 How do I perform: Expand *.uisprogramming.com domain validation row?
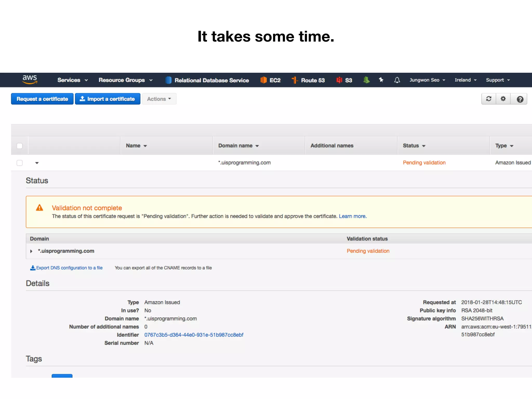pyautogui.click(x=31, y=251)
